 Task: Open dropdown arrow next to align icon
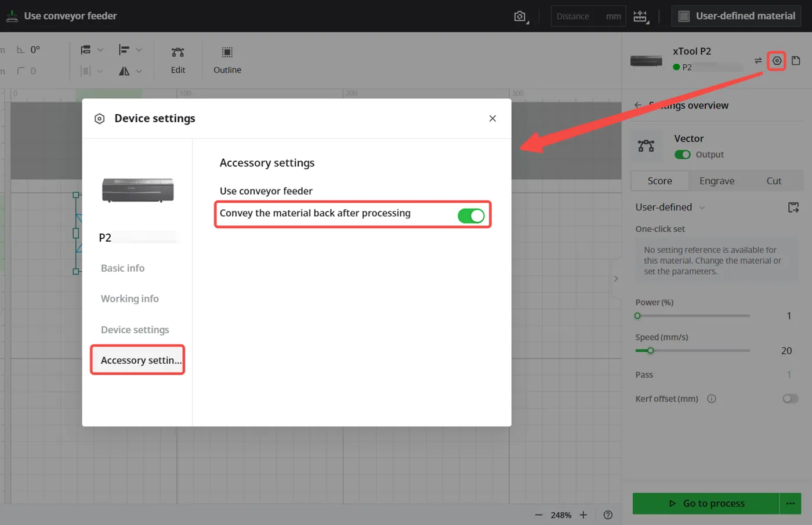(139, 50)
